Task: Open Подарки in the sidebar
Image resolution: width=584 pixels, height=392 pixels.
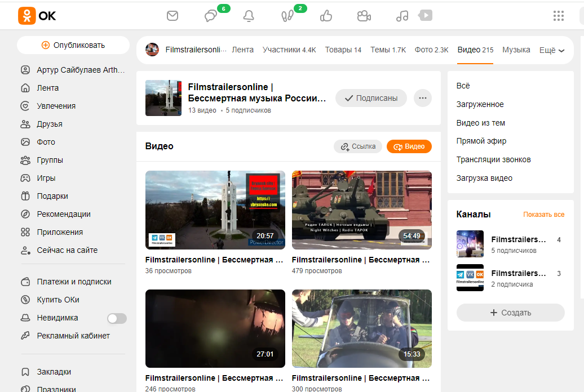Action: click(45, 196)
